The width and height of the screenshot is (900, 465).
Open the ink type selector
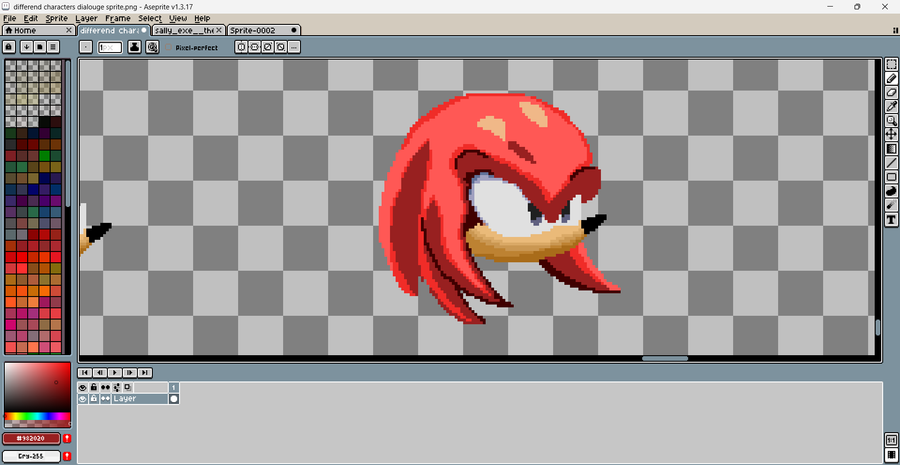pyautogui.click(x=134, y=47)
